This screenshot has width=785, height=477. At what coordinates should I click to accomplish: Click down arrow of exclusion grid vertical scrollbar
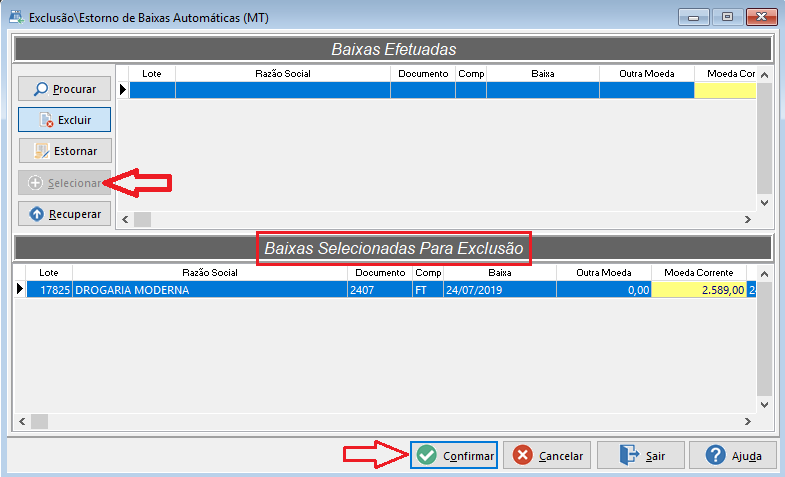click(764, 405)
